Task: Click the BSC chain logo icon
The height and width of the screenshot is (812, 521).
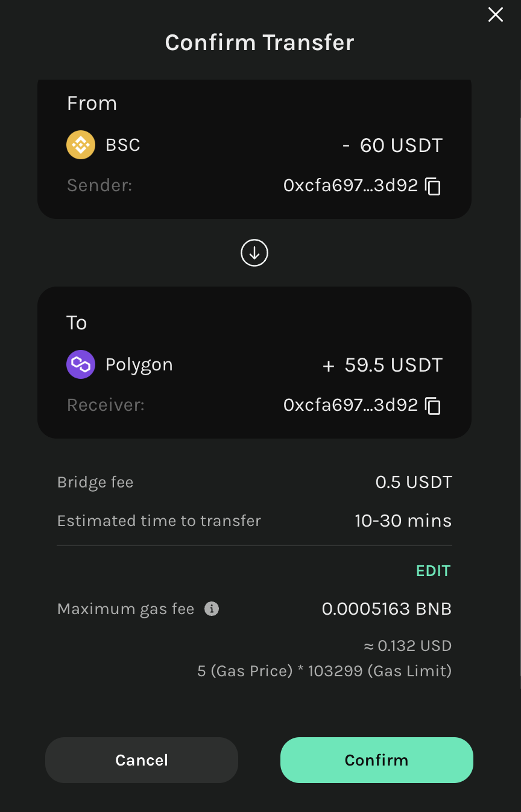Action: pyautogui.click(x=81, y=145)
